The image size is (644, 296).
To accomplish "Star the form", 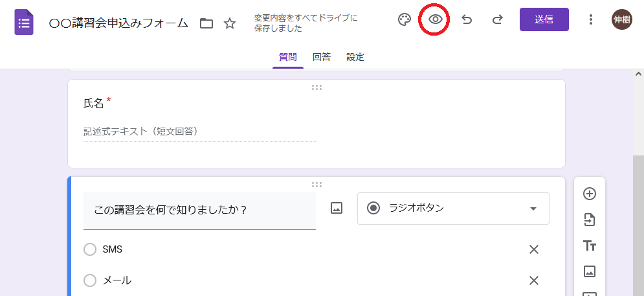I will [x=230, y=23].
